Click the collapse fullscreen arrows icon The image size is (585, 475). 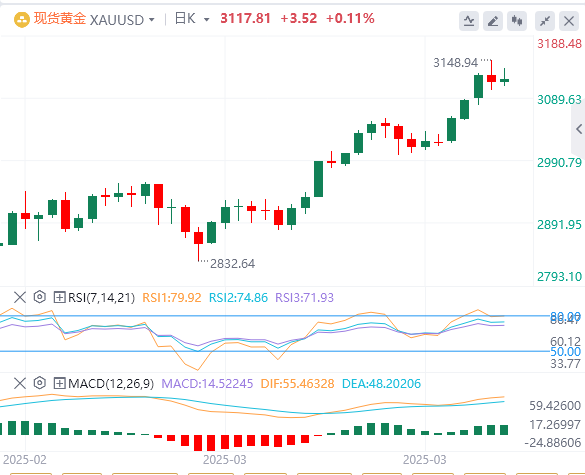pos(545,21)
